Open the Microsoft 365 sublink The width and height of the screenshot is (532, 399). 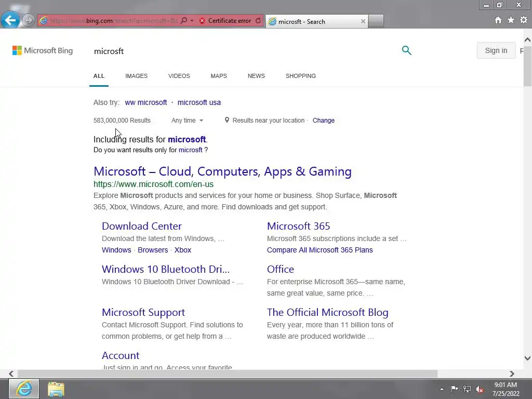pyautogui.click(x=299, y=227)
